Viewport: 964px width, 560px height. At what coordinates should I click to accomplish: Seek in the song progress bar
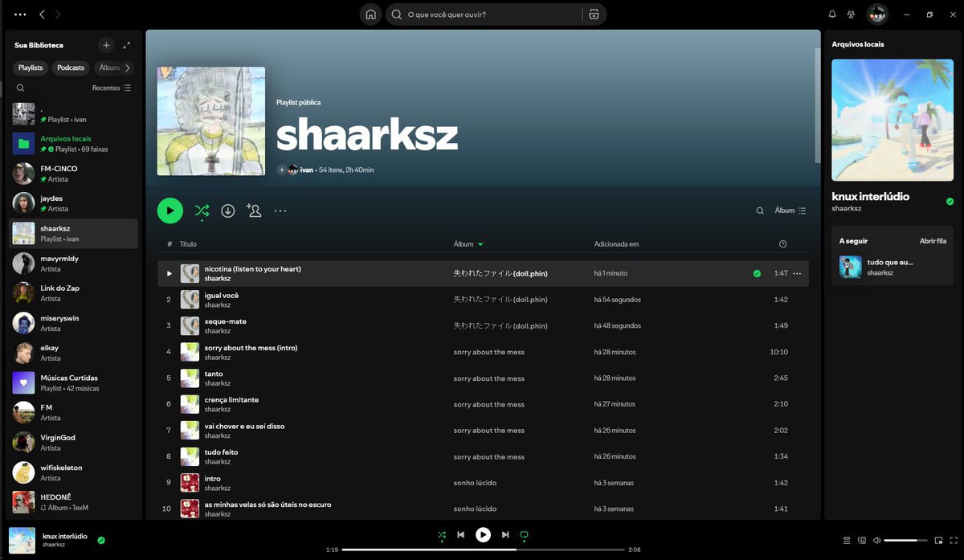coord(483,550)
